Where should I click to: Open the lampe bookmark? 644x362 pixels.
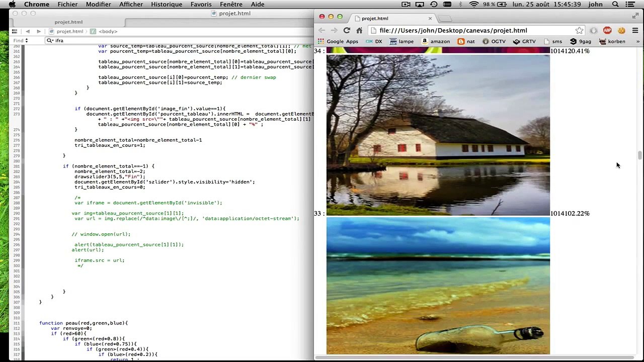[401, 41]
